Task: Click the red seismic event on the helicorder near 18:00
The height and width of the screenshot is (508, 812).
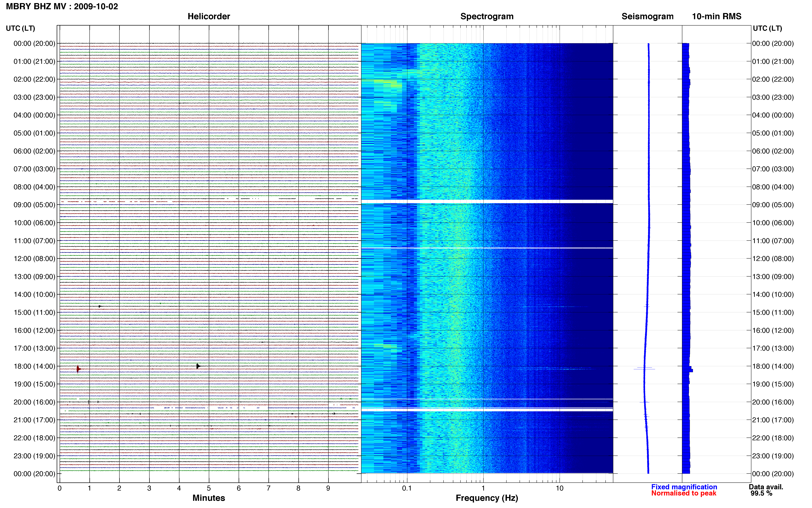Action: (78, 369)
